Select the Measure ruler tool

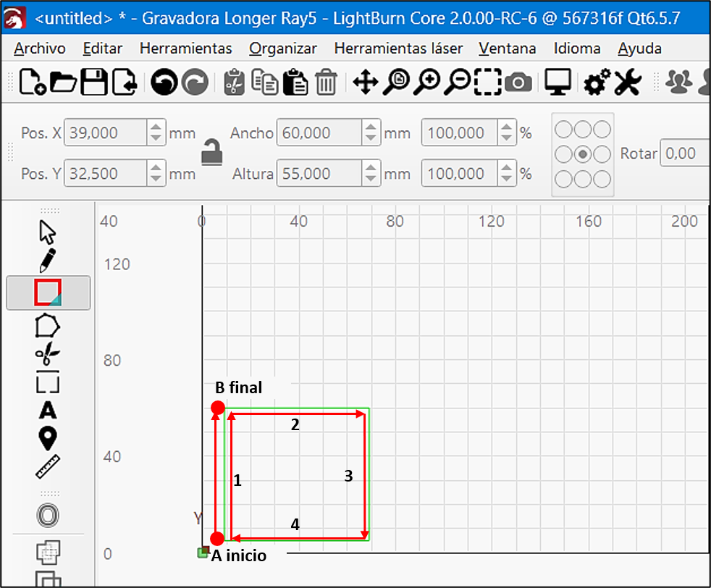[x=48, y=467]
